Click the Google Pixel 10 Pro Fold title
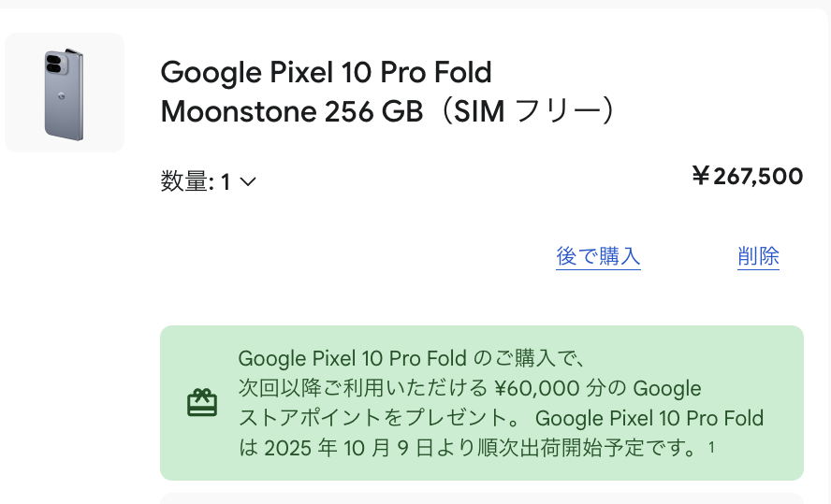 point(326,72)
